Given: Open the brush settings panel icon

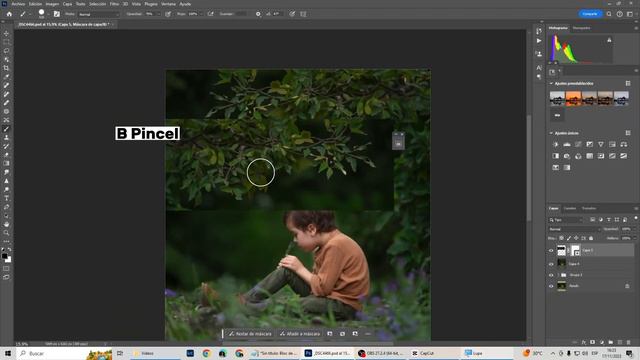Looking at the screenshot, I should (x=57, y=14).
